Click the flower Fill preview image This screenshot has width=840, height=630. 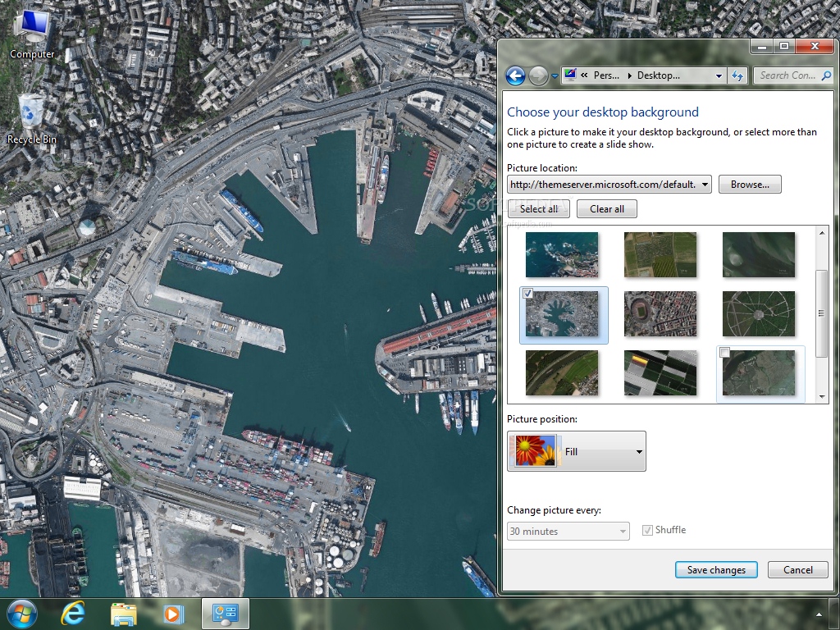535,451
